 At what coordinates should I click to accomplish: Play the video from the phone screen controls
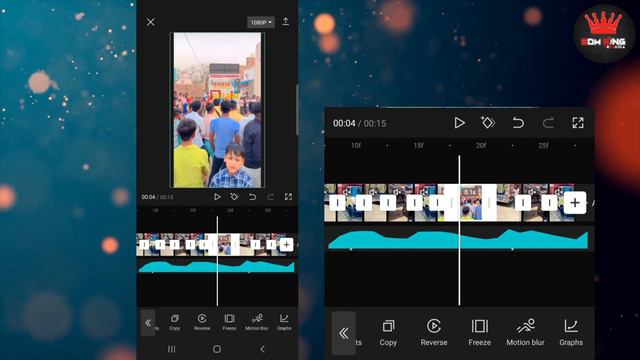tap(217, 197)
